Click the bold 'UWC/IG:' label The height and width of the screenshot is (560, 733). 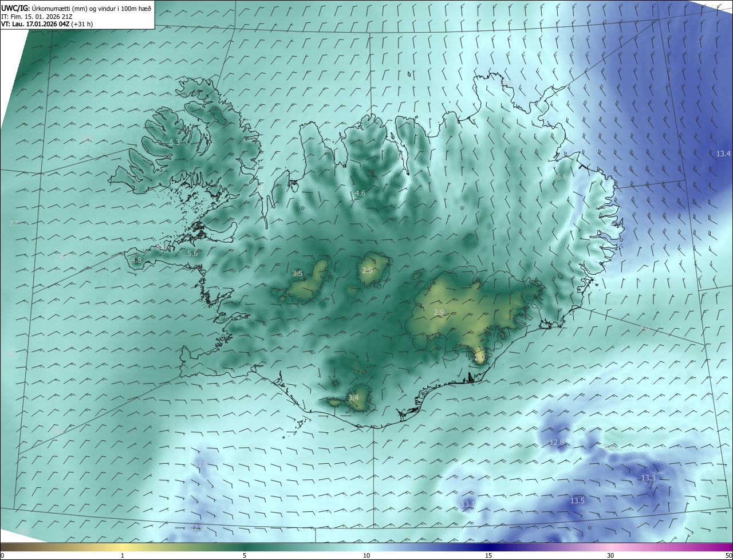pyautogui.click(x=15, y=8)
